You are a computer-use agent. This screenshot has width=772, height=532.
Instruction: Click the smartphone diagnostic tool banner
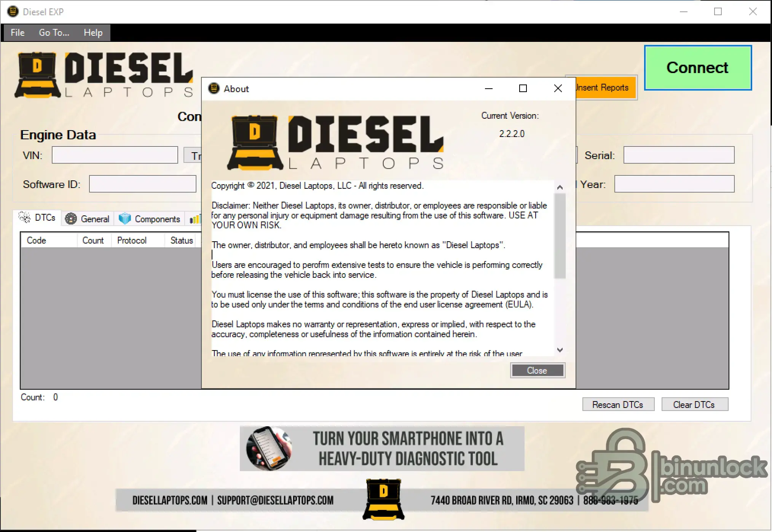click(382, 448)
